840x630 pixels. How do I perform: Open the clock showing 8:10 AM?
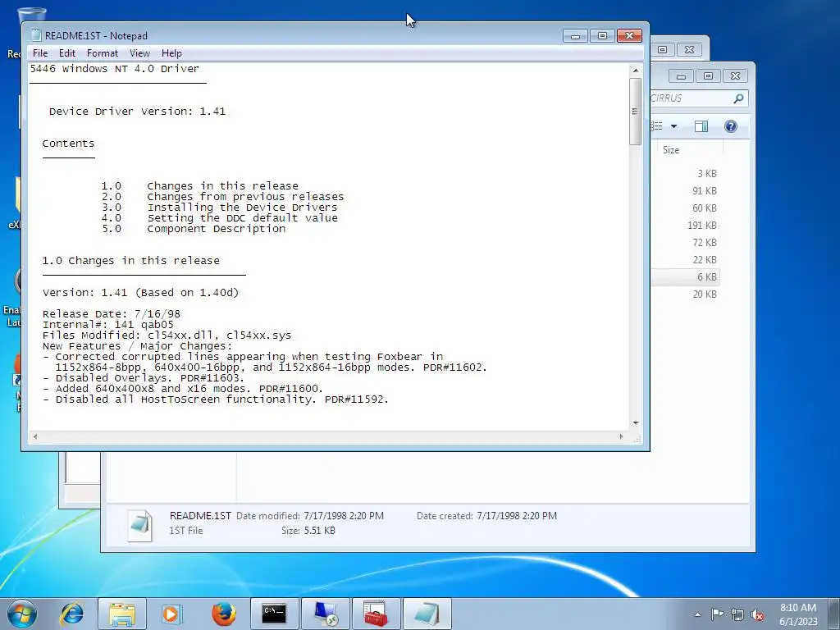[797, 614]
